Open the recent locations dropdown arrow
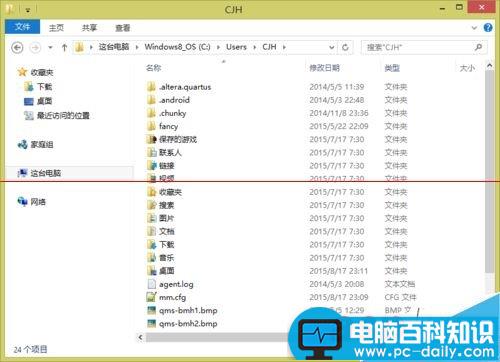 (x=50, y=48)
